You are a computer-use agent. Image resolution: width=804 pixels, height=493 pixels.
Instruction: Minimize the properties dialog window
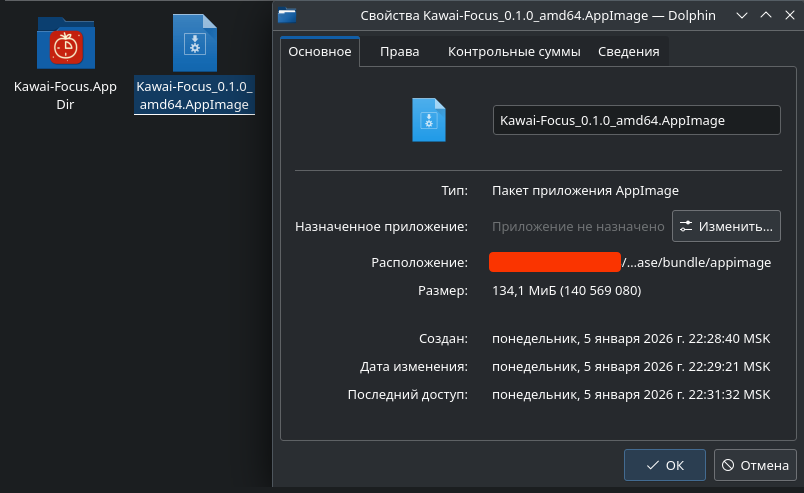click(741, 15)
